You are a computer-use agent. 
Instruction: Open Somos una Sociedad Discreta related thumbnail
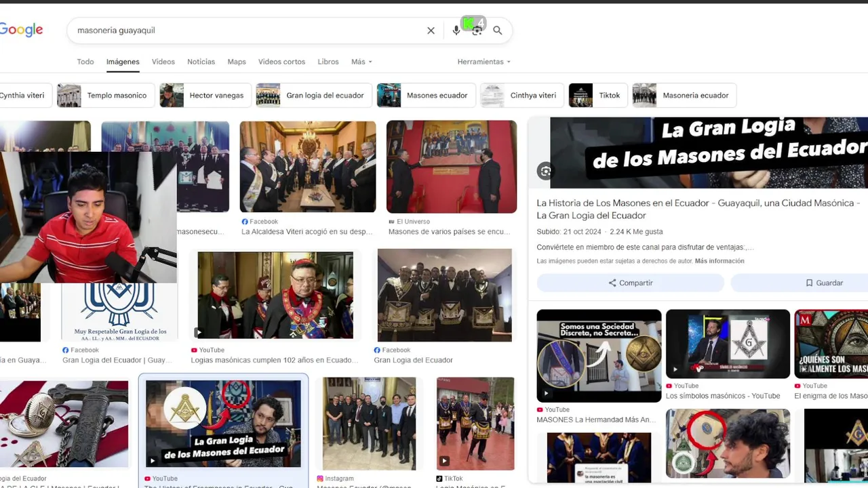pyautogui.click(x=599, y=356)
